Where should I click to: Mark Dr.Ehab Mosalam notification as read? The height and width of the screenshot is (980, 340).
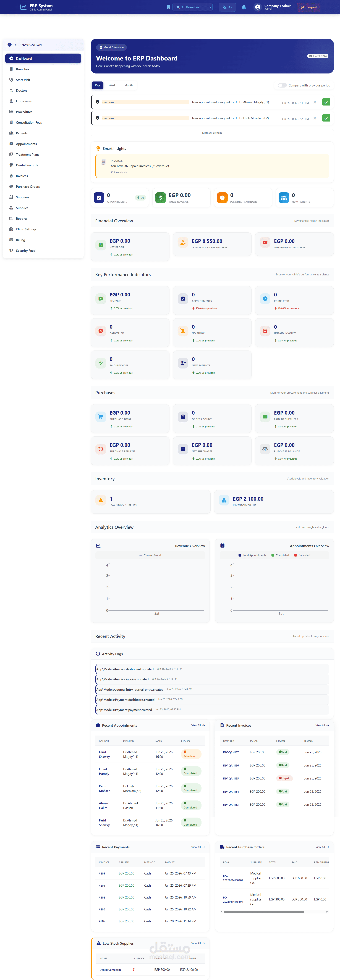(326, 118)
